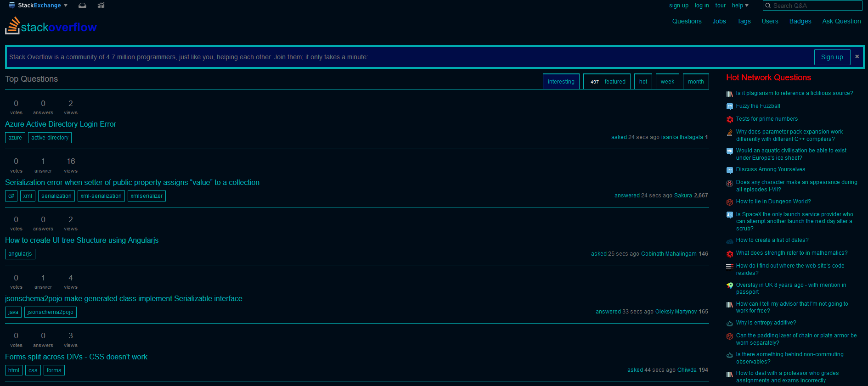Click the top bar sign up link
Screen dimensions: 868x386
[x=679, y=6]
